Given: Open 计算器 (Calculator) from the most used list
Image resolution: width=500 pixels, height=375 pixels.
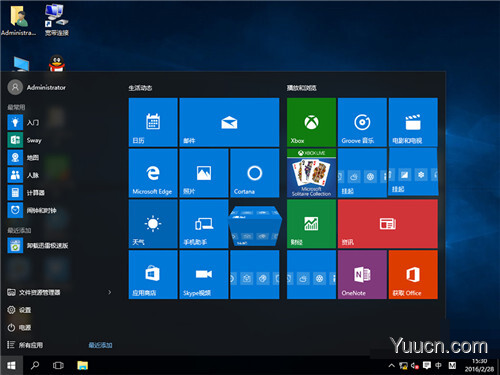Looking at the screenshot, I should 26,193.
